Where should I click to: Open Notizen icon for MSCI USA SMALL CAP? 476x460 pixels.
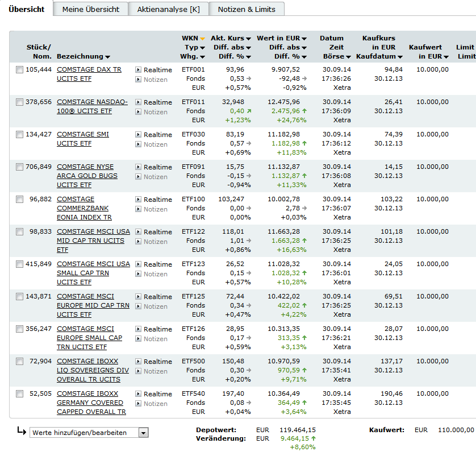pyautogui.click(x=138, y=274)
